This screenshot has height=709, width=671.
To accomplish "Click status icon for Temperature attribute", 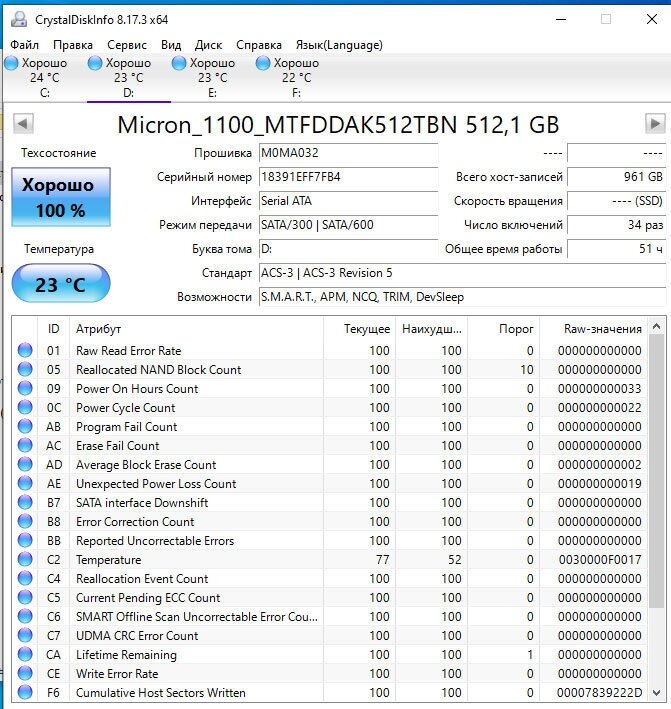I will pyautogui.click(x=25, y=559).
